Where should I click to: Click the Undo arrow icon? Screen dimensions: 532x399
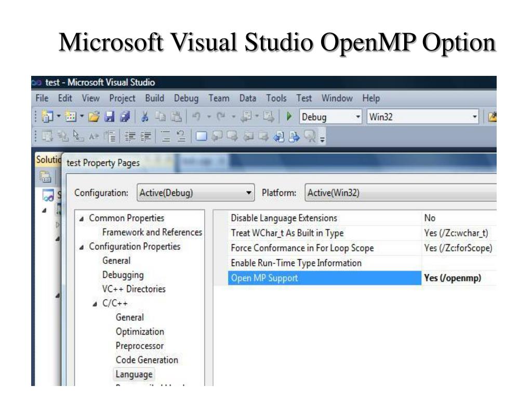(x=196, y=117)
